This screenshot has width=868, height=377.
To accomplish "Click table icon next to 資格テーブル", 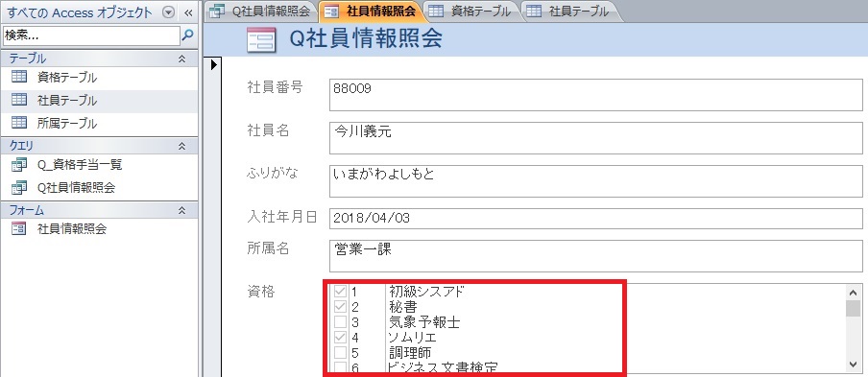I will (x=19, y=78).
